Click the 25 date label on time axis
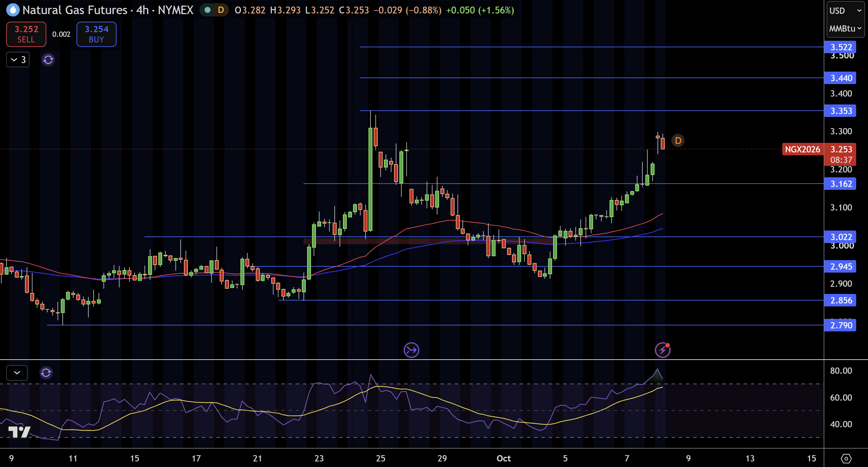 381,458
